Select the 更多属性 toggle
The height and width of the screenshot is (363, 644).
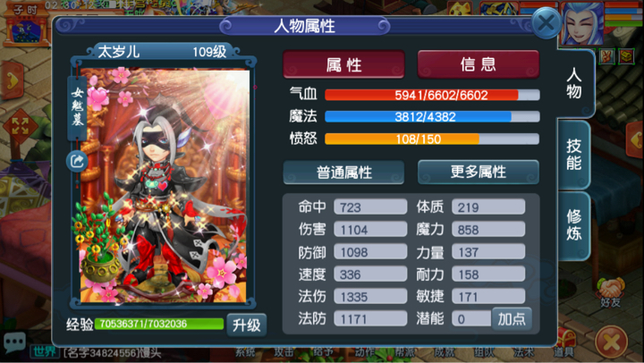478,172
